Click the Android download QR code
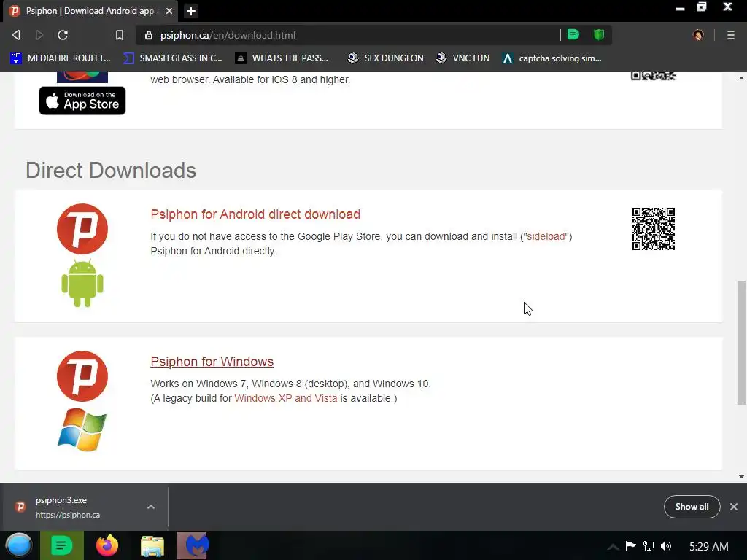 [653, 229]
